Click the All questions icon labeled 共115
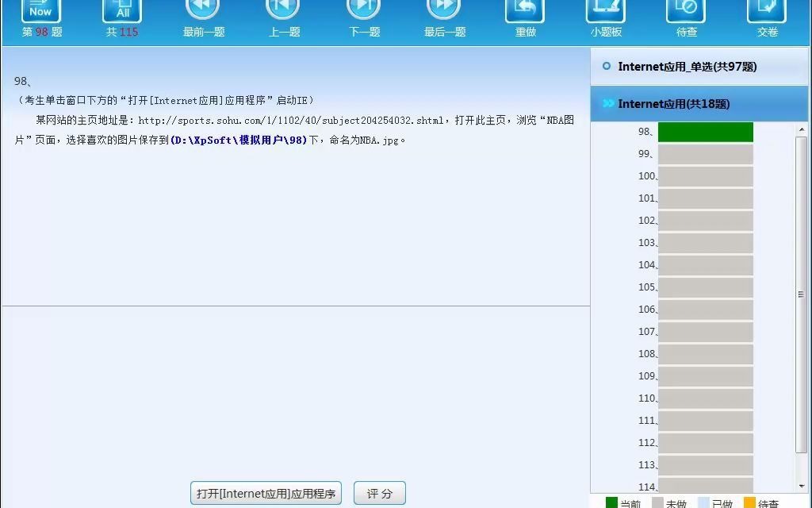 121,11
